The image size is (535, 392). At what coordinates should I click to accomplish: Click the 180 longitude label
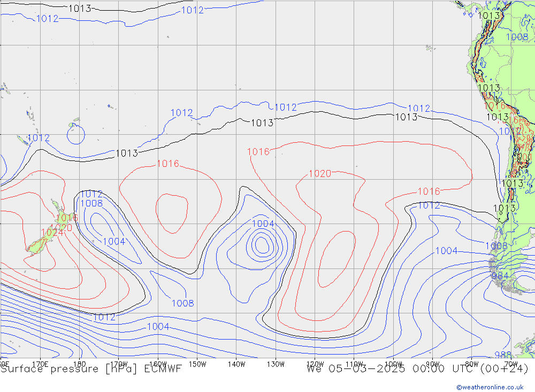pos(80,364)
